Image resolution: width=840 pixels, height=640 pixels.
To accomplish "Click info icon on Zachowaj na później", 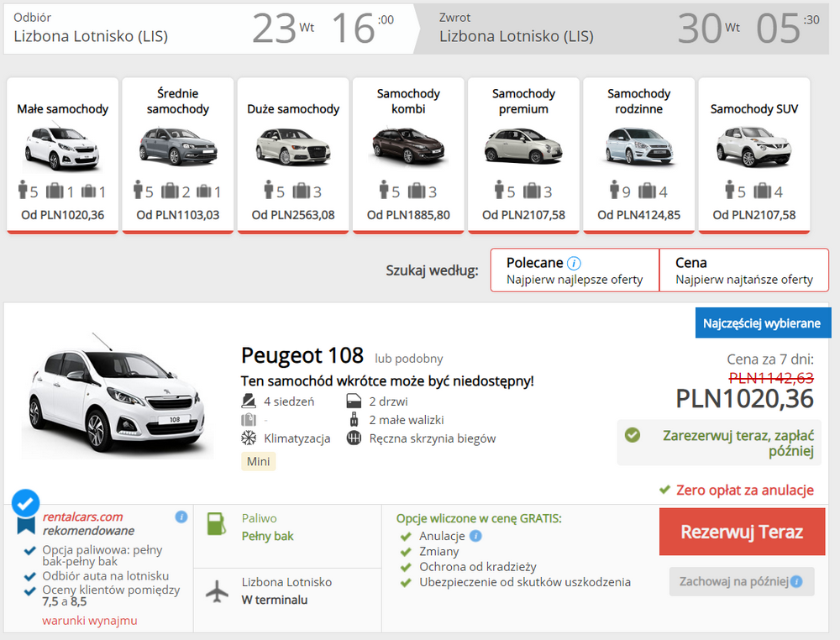I will coord(796,581).
